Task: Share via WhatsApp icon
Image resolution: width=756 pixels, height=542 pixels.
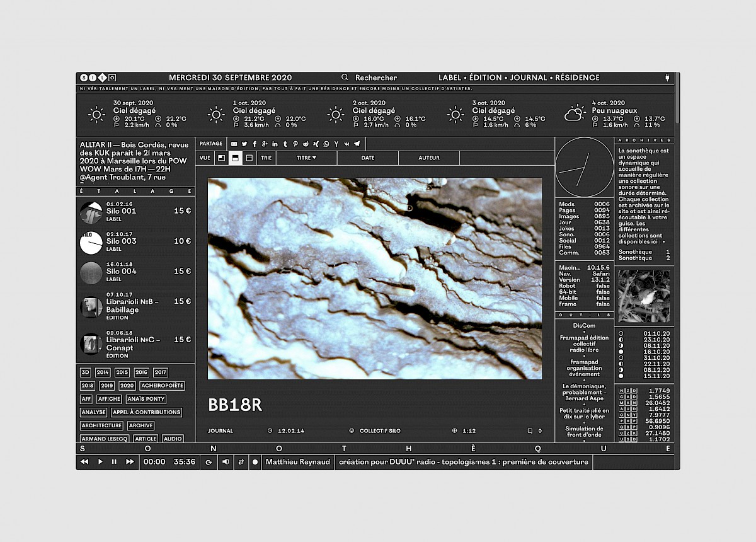Action: [326, 144]
